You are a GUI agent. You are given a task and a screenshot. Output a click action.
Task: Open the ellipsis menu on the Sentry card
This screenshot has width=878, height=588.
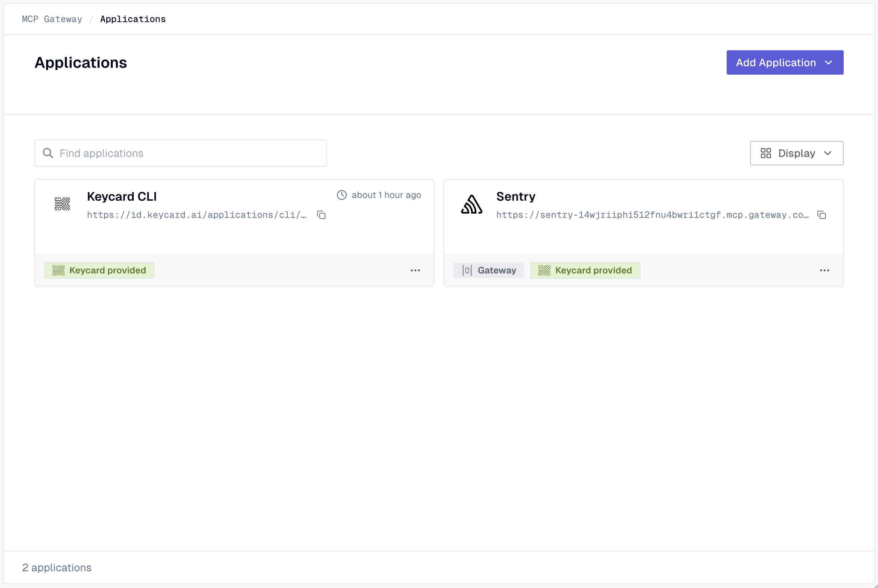pyautogui.click(x=825, y=270)
